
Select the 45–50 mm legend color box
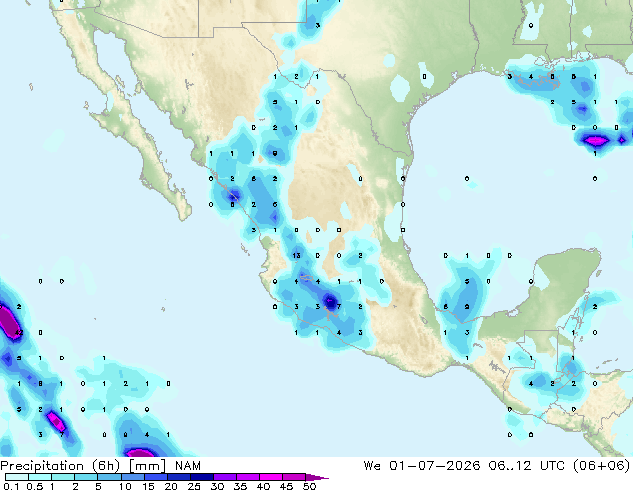pyautogui.click(x=294, y=477)
